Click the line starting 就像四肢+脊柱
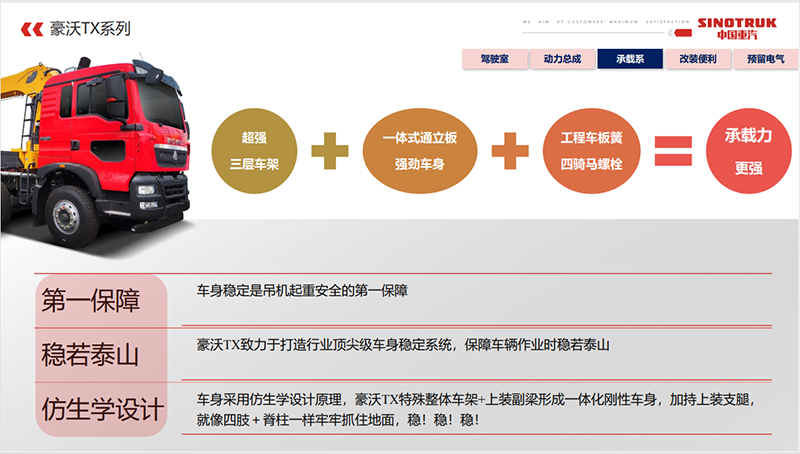Screen dimensions: 800x454 (x=338, y=420)
